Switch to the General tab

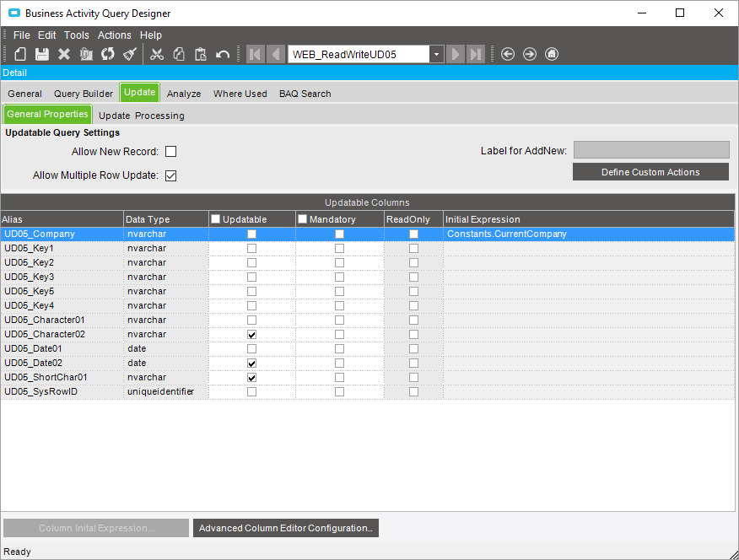25,94
